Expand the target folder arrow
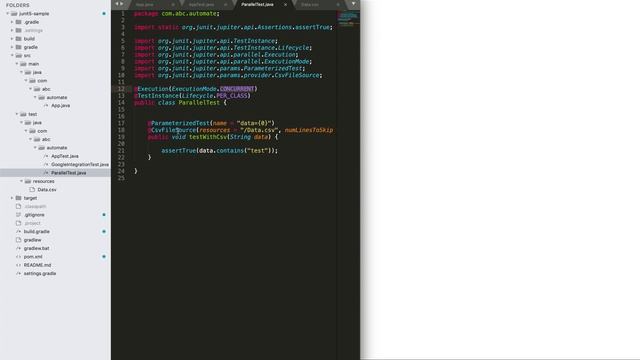This screenshot has height=360, width=640. point(12,198)
